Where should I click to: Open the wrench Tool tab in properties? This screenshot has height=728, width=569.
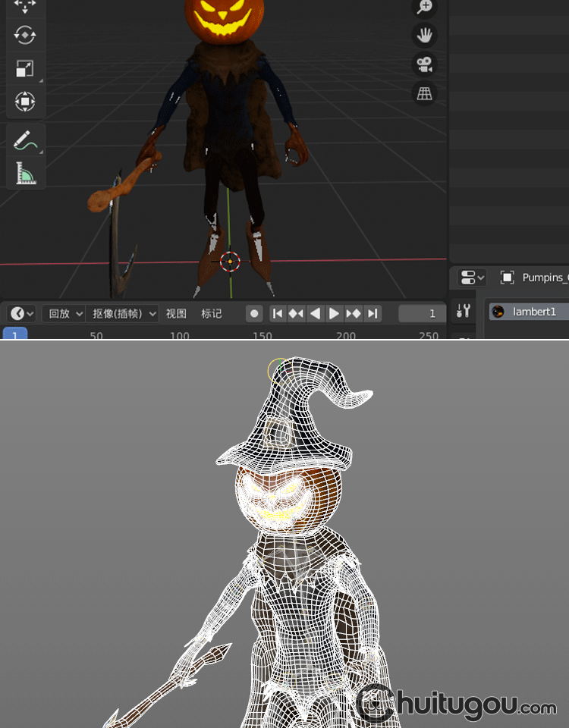tap(463, 310)
